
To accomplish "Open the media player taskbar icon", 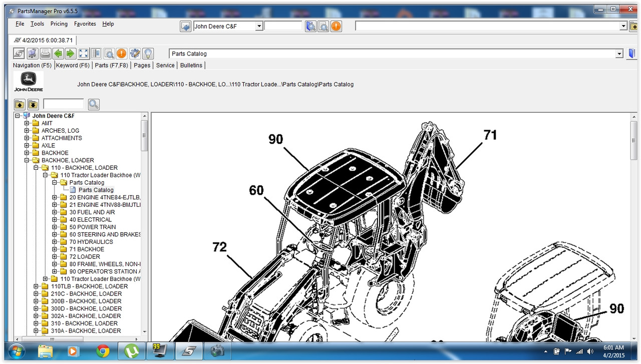I will 73,351.
